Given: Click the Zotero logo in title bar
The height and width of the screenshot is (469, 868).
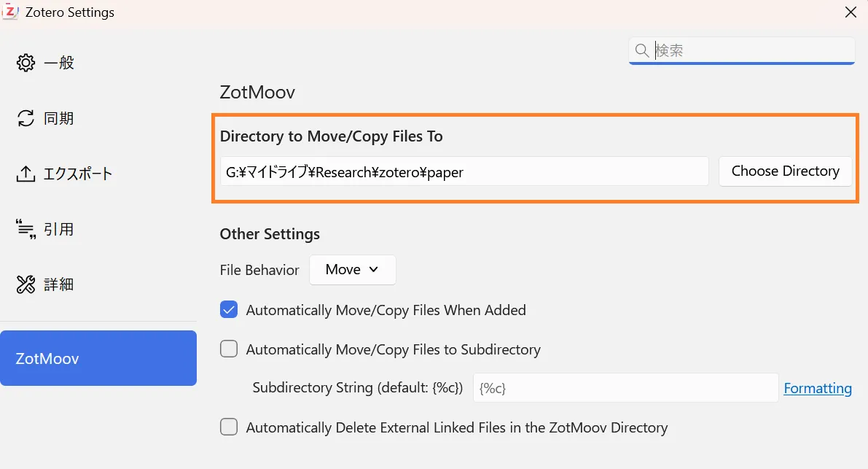Looking at the screenshot, I should [x=11, y=12].
